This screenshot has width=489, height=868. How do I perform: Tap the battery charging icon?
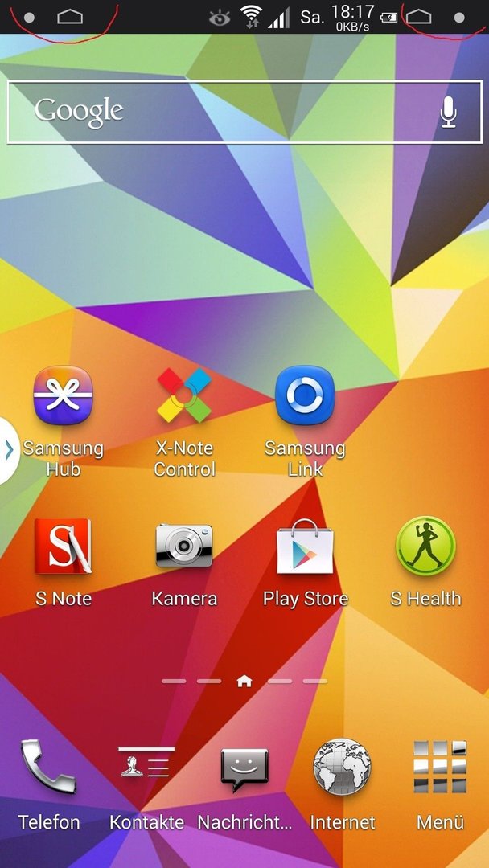[x=388, y=18]
